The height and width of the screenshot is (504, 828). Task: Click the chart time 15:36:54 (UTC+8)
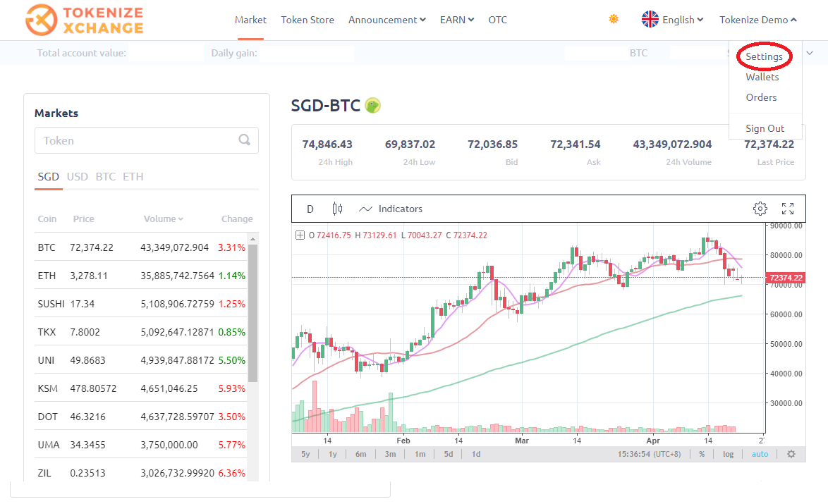point(649,454)
